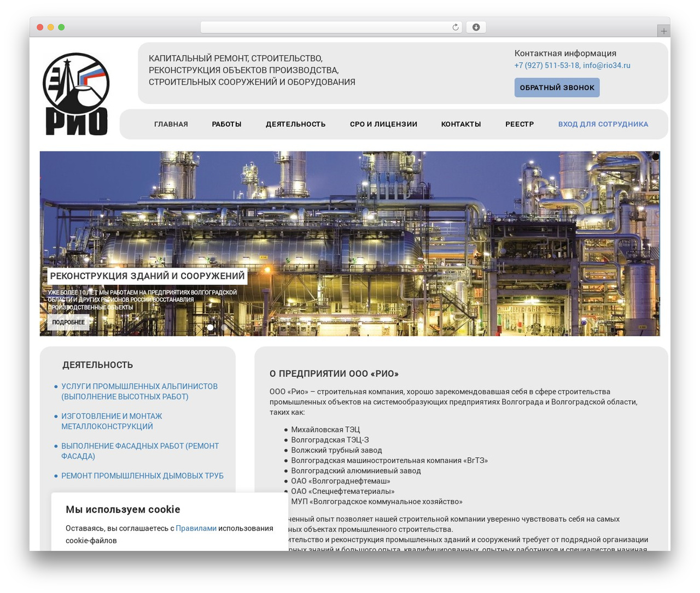Open ВХОД ДЛЯ СОТРУДНИКА login link

coord(603,124)
